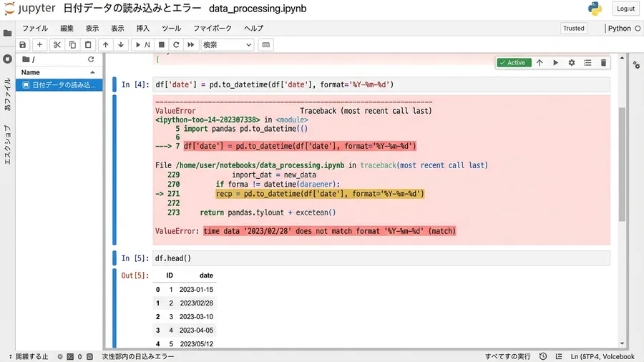This screenshot has height=362, width=644.
Task: Click すべてすの実行 in status bar
Action: click(x=507, y=357)
